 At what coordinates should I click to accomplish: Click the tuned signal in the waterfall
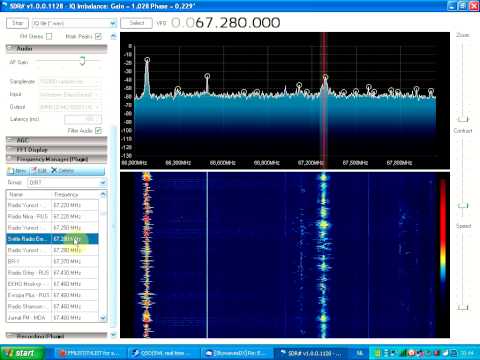pos(323,255)
